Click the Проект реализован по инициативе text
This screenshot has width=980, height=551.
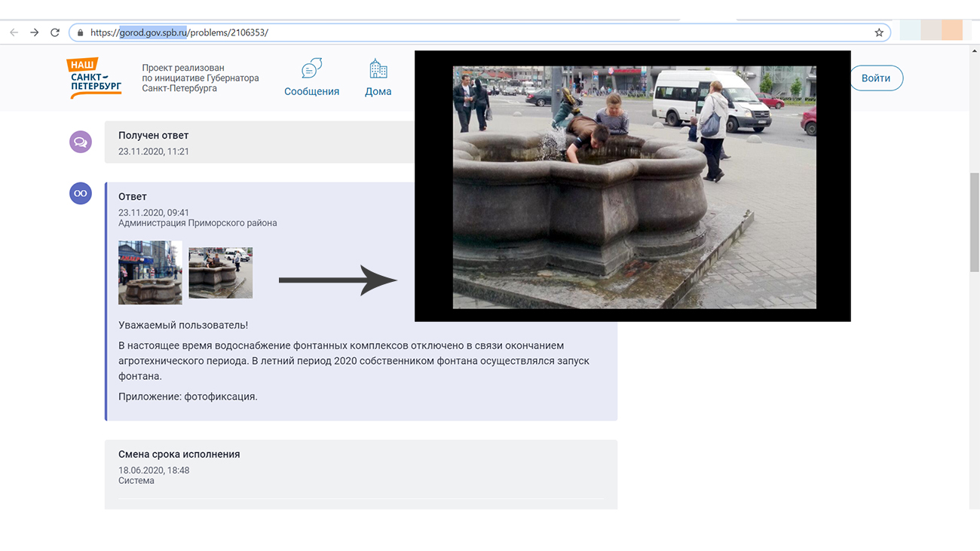tap(201, 78)
